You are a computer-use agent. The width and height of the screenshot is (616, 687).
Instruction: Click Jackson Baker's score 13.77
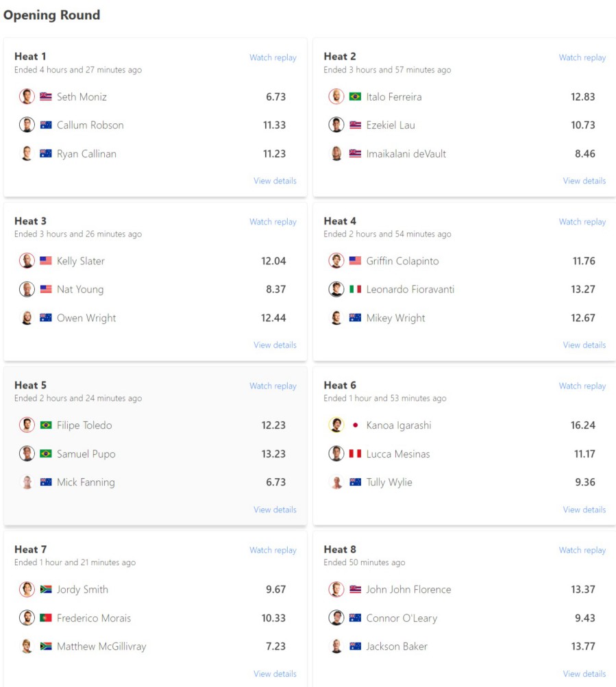[582, 647]
